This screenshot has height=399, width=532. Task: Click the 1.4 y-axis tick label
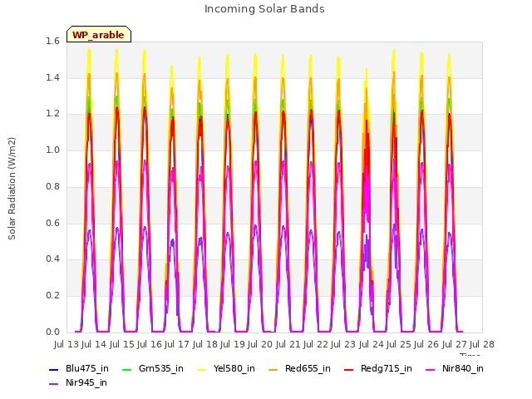point(52,78)
